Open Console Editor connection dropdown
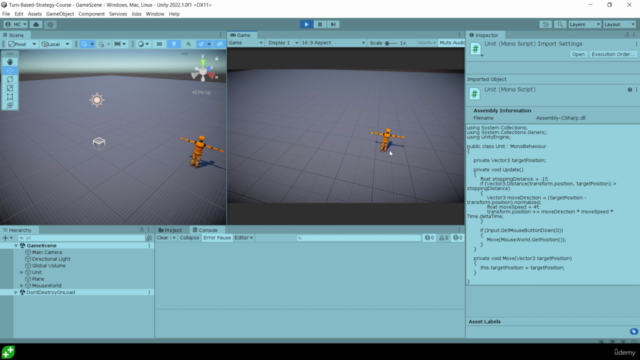 coord(244,238)
